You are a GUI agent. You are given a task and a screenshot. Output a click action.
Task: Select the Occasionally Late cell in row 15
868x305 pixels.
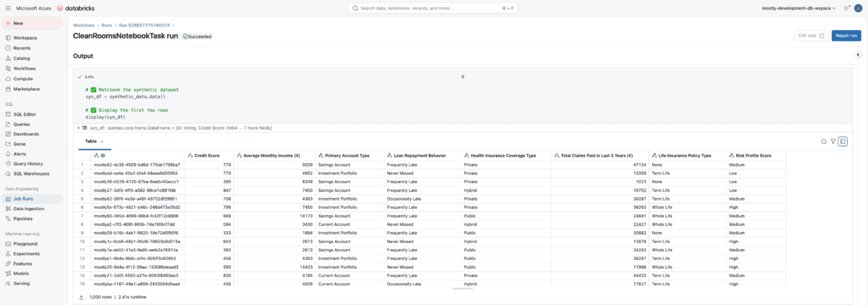point(423,283)
